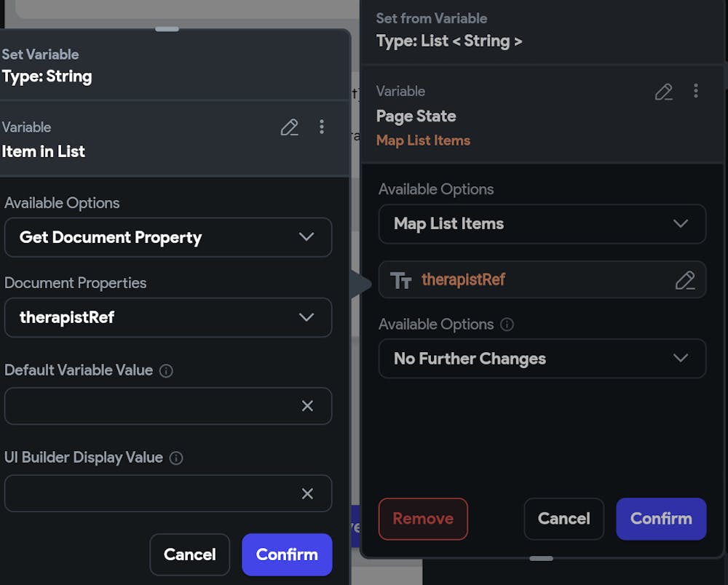Cancel the Set from Variable panel
728x585 pixels.
pyautogui.click(x=563, y=519)
